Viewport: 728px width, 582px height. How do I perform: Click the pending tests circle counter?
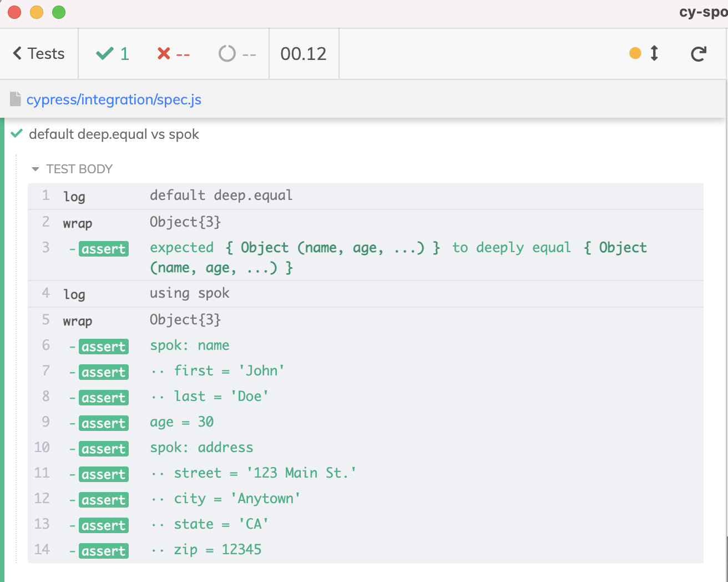click(237, 54)
